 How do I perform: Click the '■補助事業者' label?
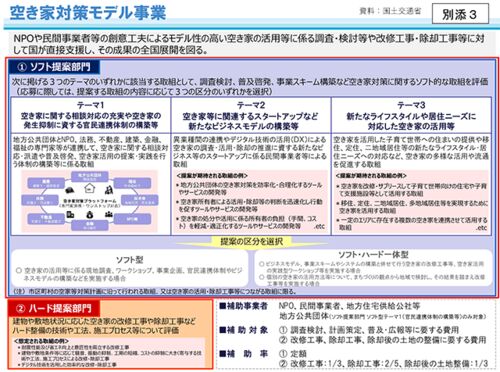(244, 306)
